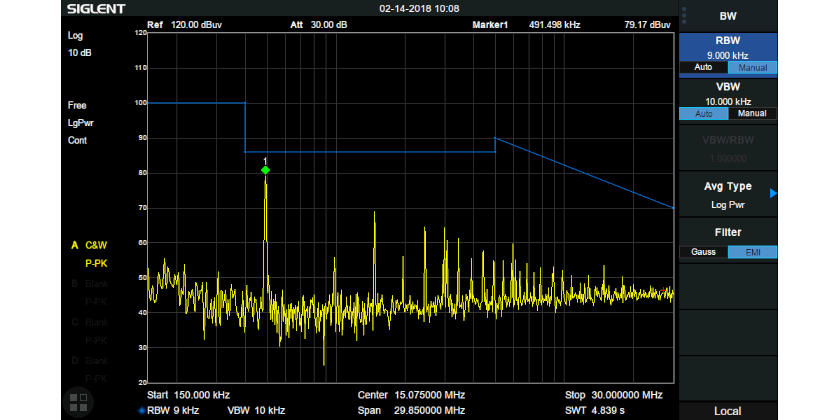Select trace A C&W indicator

click(89, 244)
